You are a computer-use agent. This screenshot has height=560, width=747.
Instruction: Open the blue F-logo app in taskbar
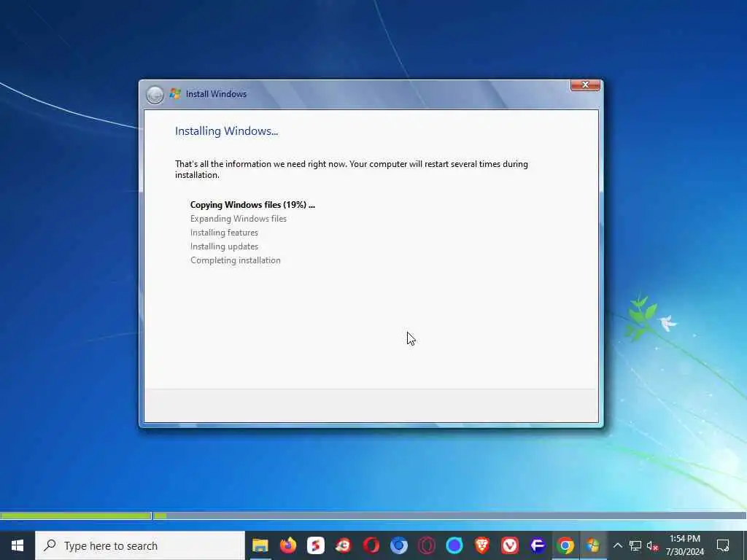coord(538,545)
